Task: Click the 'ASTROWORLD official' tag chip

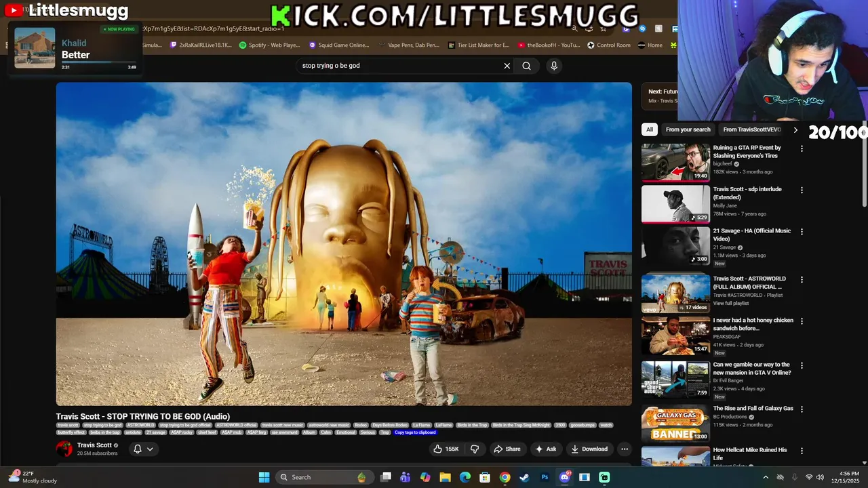Action: click(236, 425)
